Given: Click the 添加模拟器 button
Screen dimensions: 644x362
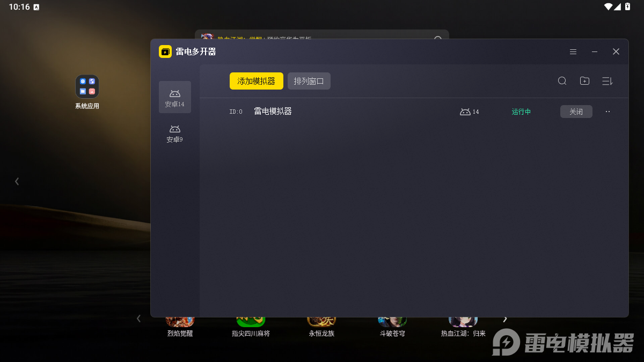Looking at the screenshot, I should 257,81.
